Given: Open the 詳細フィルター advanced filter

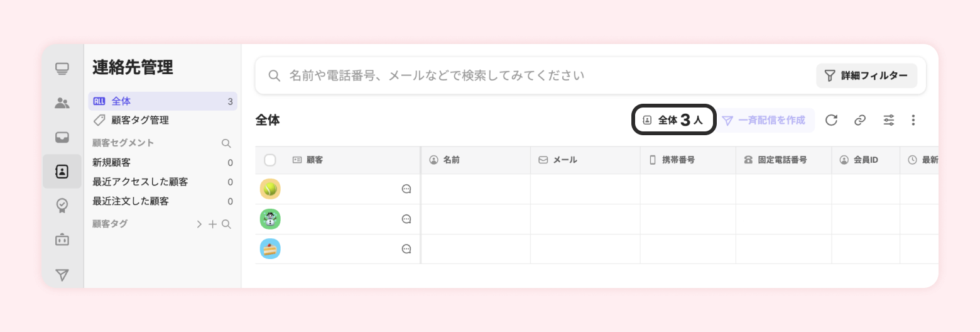Looking at the screenshot, I should [866, 75].
